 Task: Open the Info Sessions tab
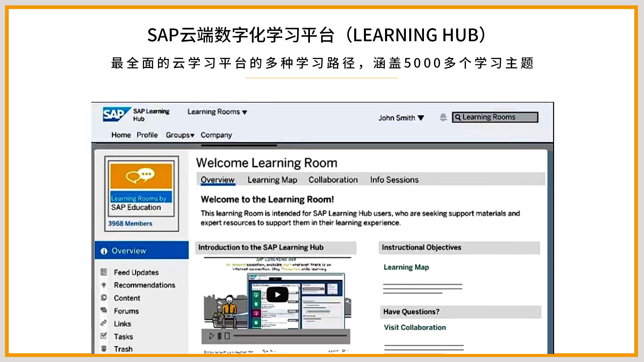(x=394, y=180)
